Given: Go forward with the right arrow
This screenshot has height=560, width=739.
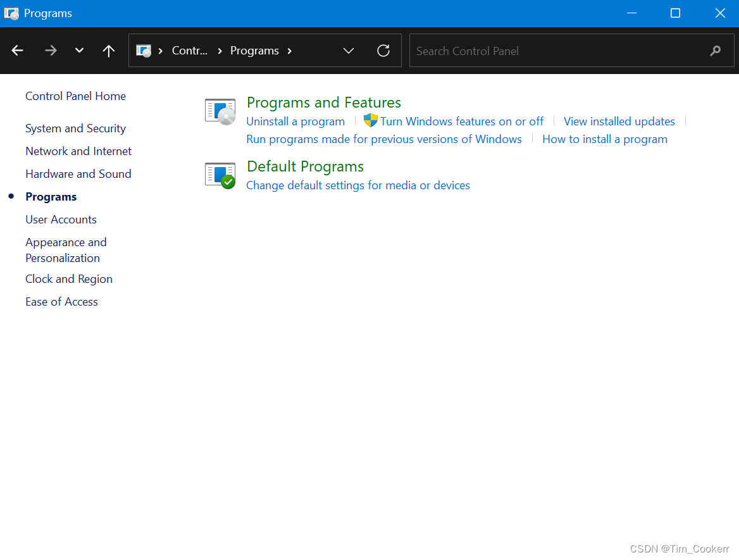Looking at the screenshot, I should pos(51,51).
